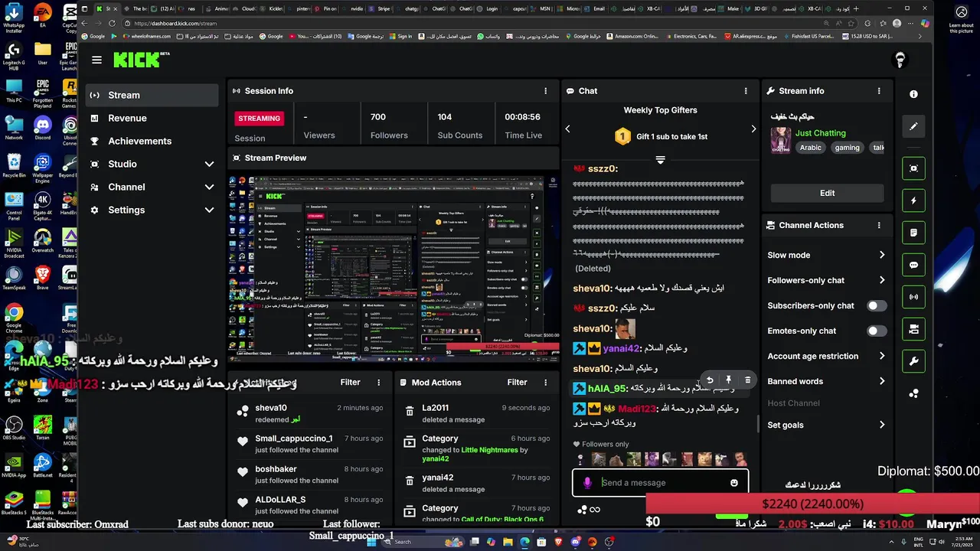Open Account age restriction options
Screen dimensions: 980x551
(x=827, y=357)
